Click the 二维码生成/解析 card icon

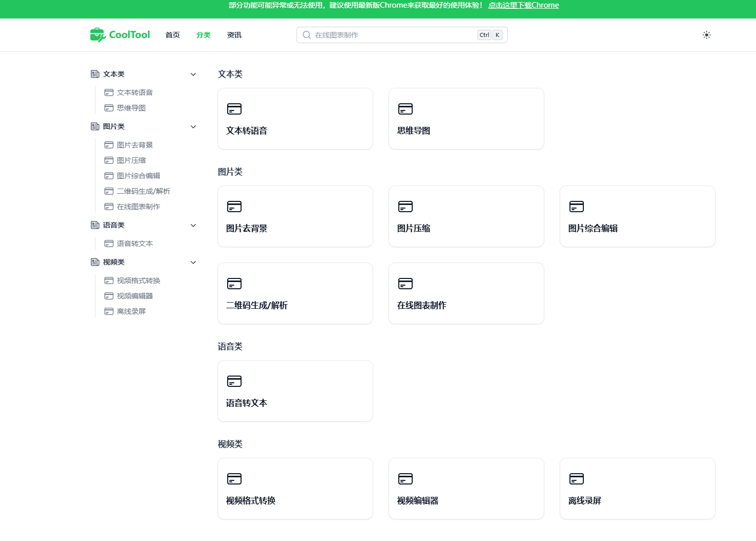click(x=234, y=284)
